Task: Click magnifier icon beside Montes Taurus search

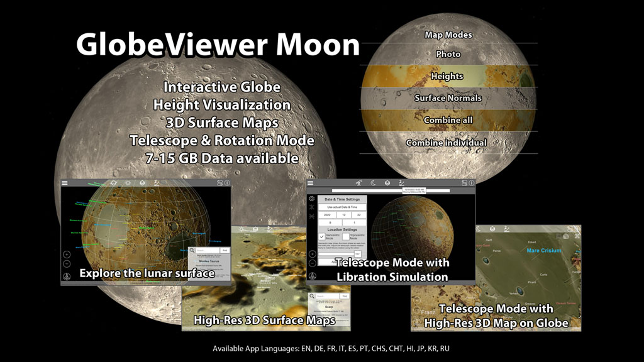Action: click(x=192, y=250)
